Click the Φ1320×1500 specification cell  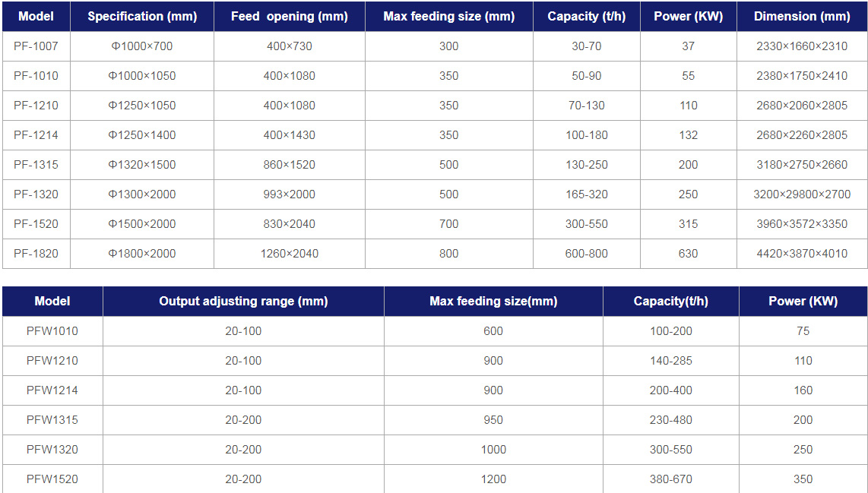pyautogui.click(x=142, y=164)
